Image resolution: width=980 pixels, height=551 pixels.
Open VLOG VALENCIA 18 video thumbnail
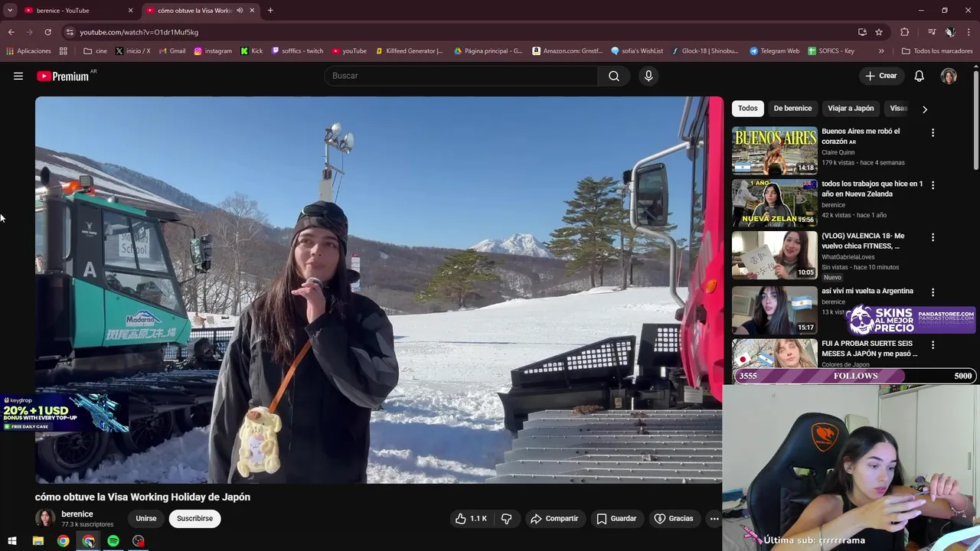775,255
